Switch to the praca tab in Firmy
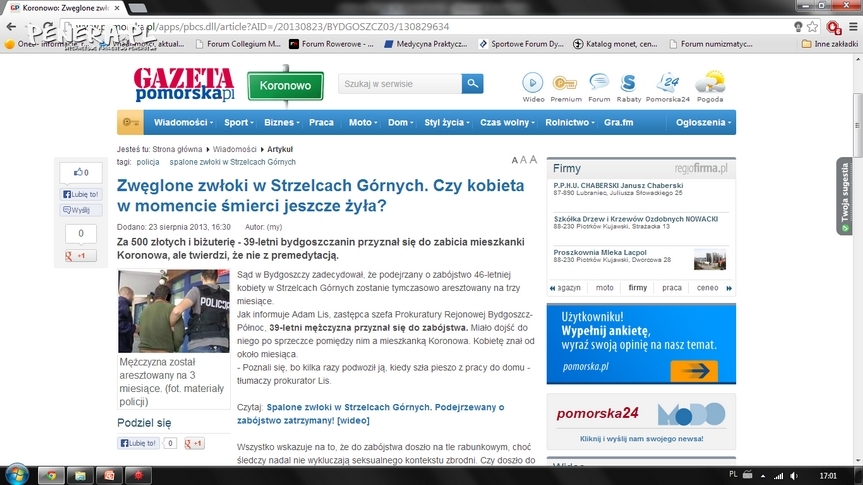Screen dimensions: 863x485 [671, 287]
